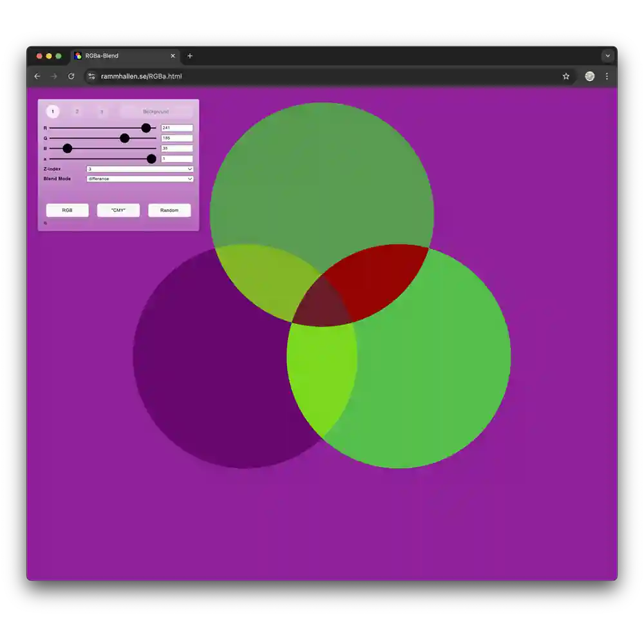Bookmark this page with the star icon

(566, 77)
